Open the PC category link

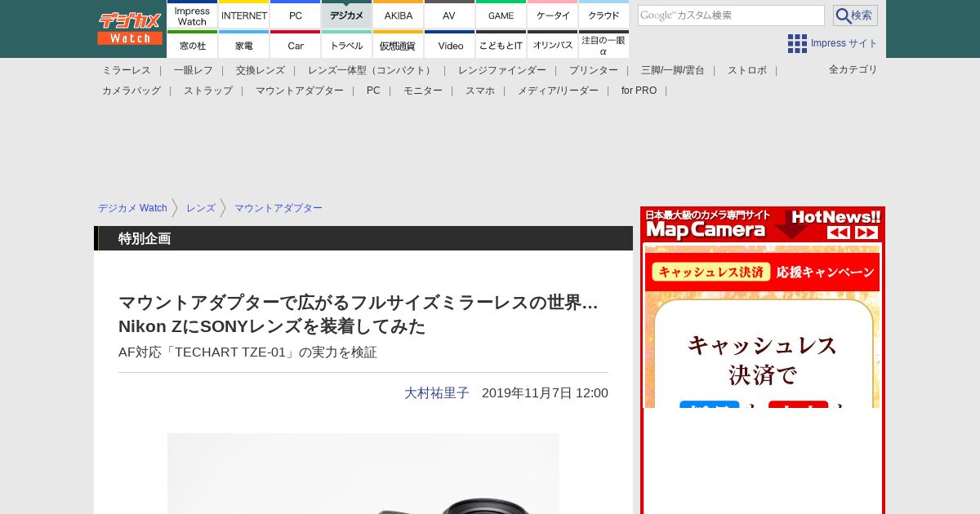tap(373, 91)
